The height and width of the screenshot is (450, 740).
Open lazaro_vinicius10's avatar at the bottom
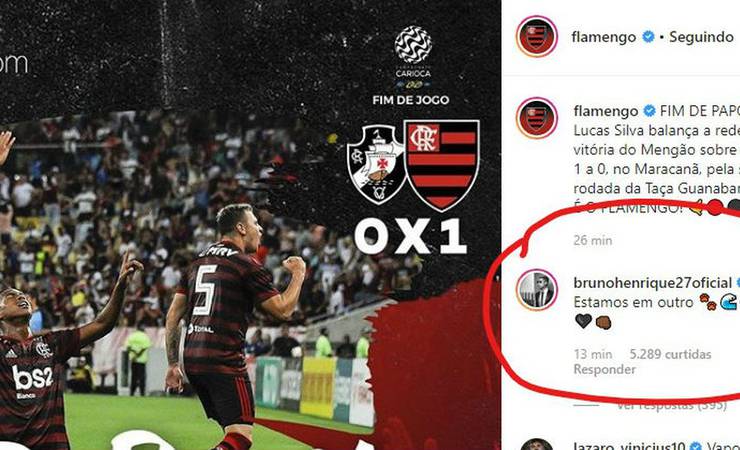537,444
